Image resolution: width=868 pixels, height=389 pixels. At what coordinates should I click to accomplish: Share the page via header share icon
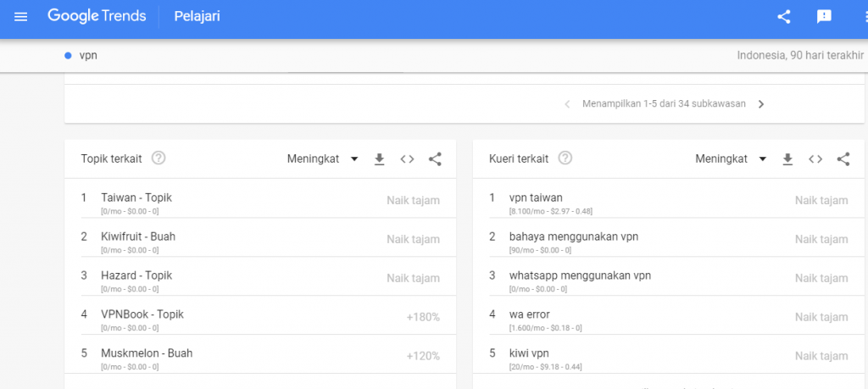tap(784, 17)
